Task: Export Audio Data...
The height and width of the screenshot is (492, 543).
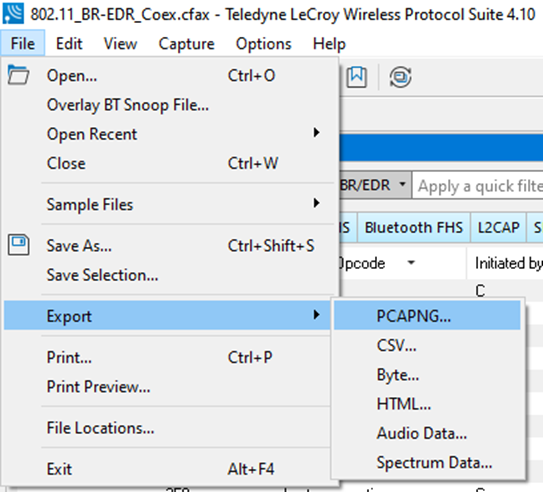Action: pyautogui.click(x=427, y=433)
